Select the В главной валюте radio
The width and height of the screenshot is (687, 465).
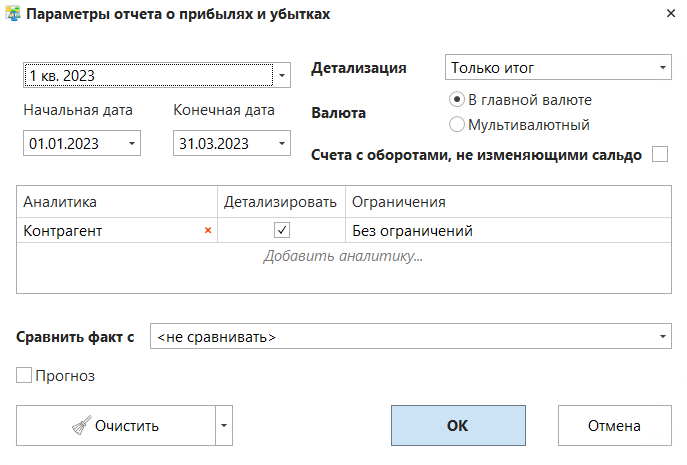pyautogui.click(x=457, y=100)
